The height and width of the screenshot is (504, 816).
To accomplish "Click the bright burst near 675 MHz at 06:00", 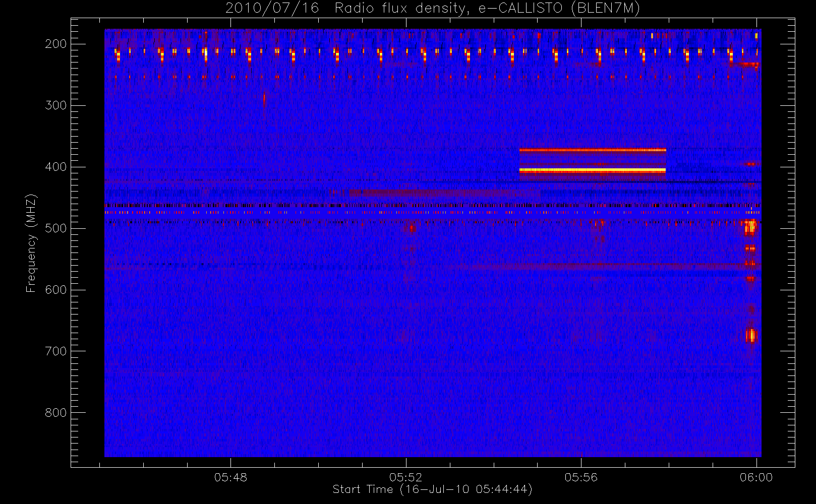I will 751,335.
